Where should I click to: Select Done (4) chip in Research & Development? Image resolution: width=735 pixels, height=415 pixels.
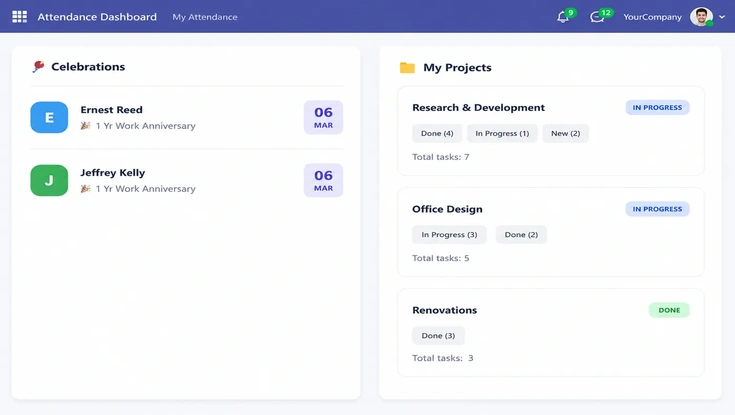(437, 133)
